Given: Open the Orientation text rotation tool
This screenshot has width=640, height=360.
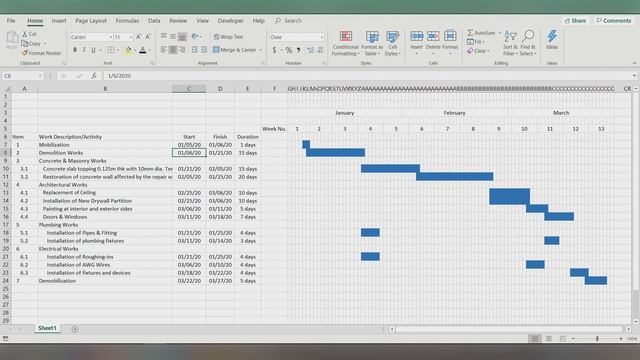Looking at the screenshot, I should (195, 37).
